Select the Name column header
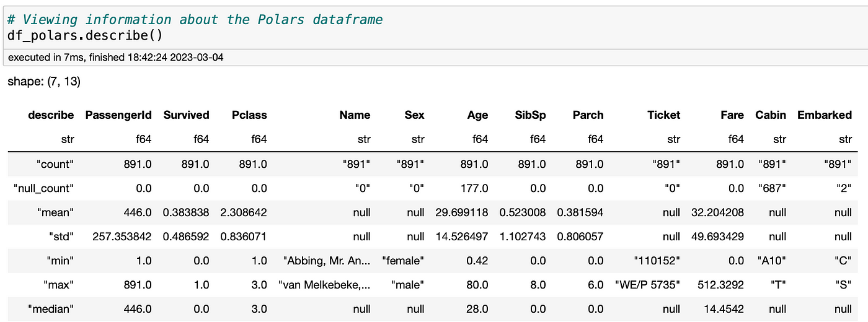The image size is (868, 322). click(x=355, y=115)
